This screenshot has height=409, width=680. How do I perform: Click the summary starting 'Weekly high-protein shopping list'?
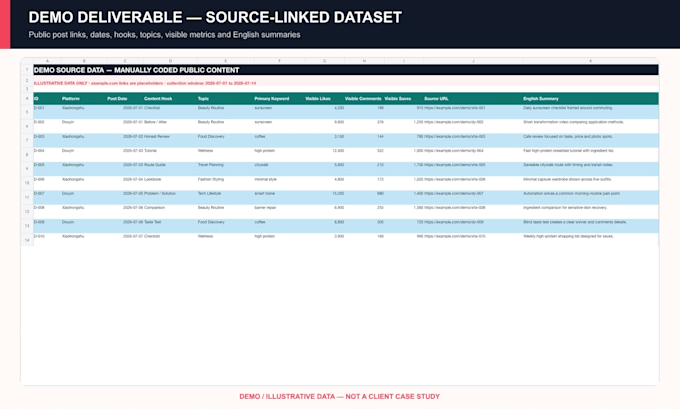[x=568, y=236]
